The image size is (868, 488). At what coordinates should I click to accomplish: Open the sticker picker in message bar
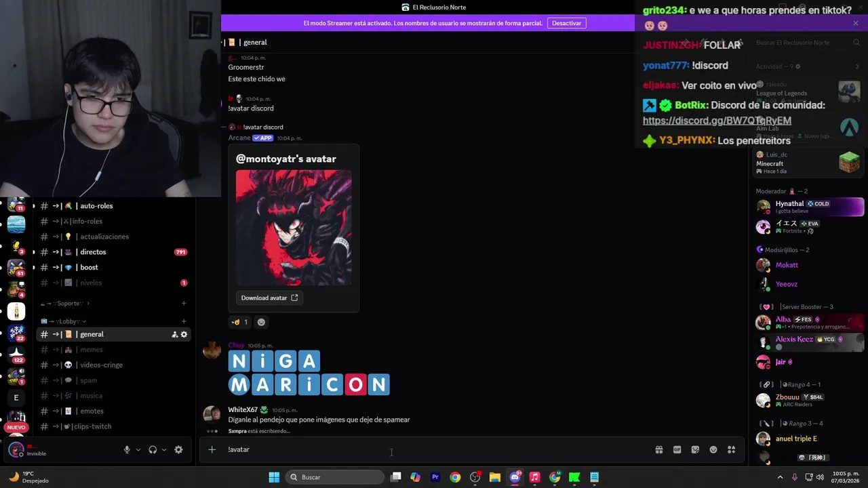point(695,449)
